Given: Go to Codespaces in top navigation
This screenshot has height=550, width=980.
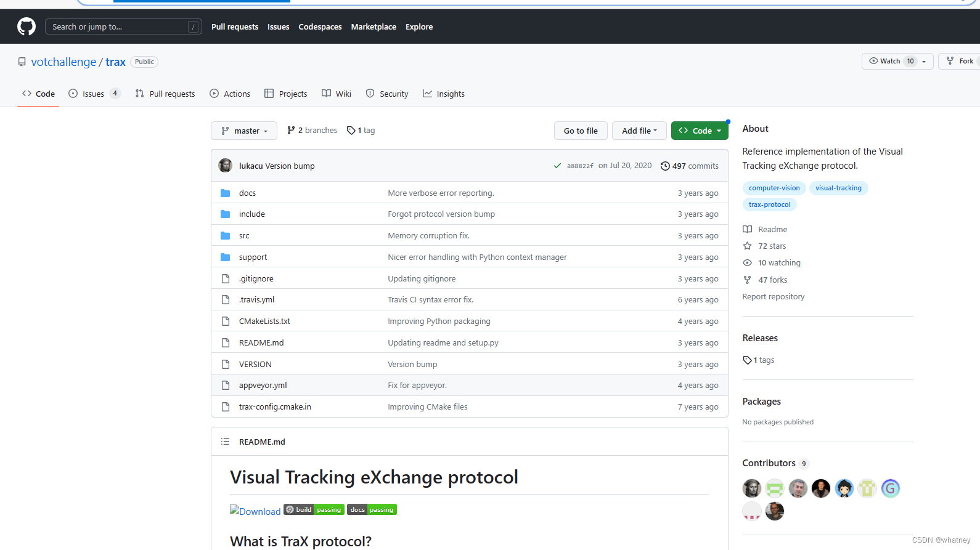Looking at the screenshot, I should (x=320, y=26).
